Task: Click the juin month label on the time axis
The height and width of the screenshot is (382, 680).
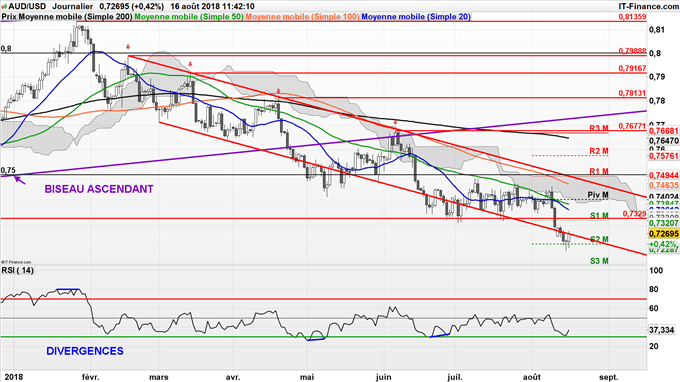Action: [383, 377]
